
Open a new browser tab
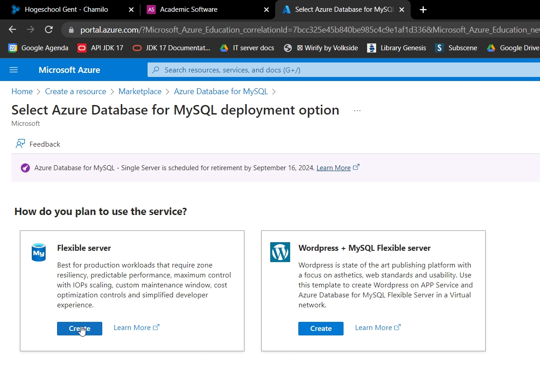coord(423,10)
